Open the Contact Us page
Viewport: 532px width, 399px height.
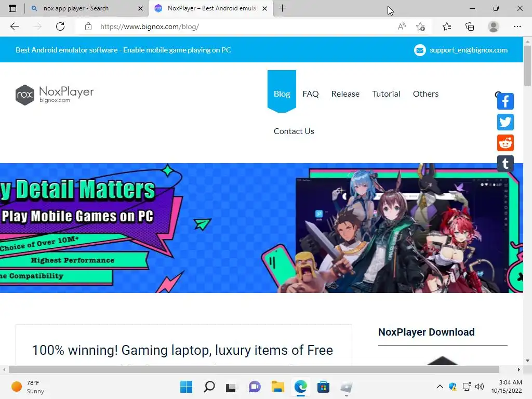(x=294, y=131)
